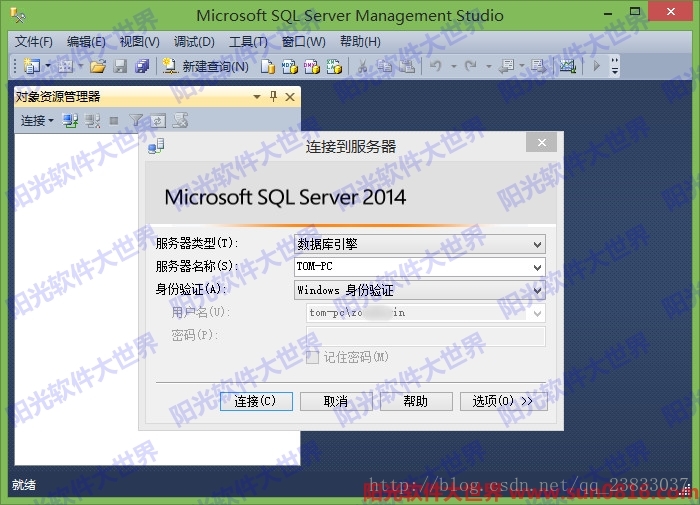Click the New Project toolbar icon
This screenshot has width=700, height=505.
point(32,66)
